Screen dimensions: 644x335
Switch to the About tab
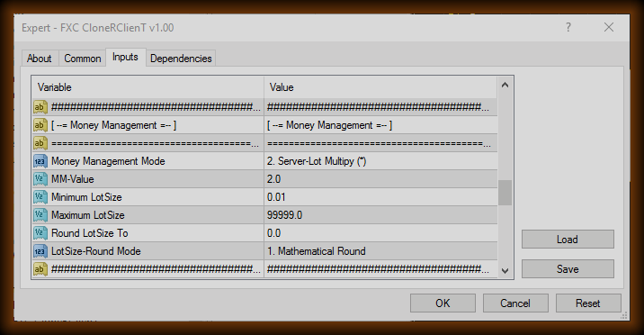pyautogui.click(x=40, y=59)
